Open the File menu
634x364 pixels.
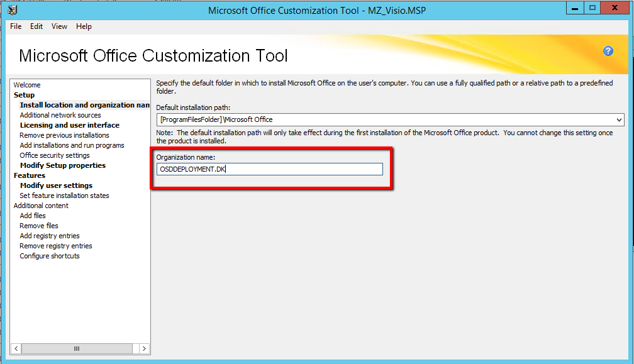16,26
